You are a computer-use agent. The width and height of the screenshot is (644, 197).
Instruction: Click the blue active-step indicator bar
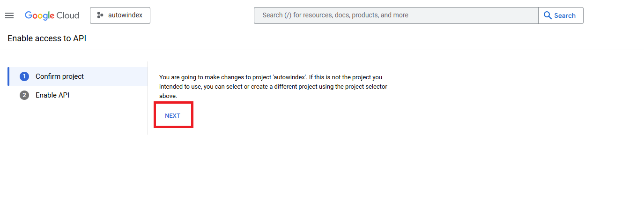pos(8,76)
